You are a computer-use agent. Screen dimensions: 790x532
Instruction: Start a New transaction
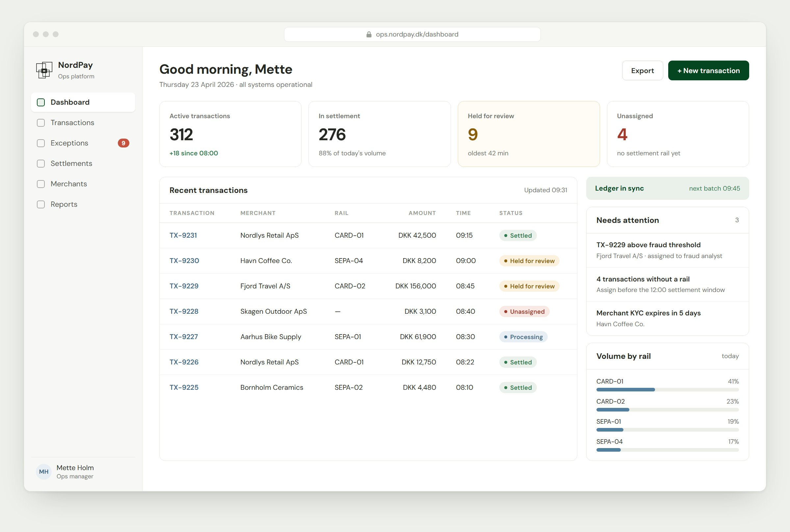708,70
